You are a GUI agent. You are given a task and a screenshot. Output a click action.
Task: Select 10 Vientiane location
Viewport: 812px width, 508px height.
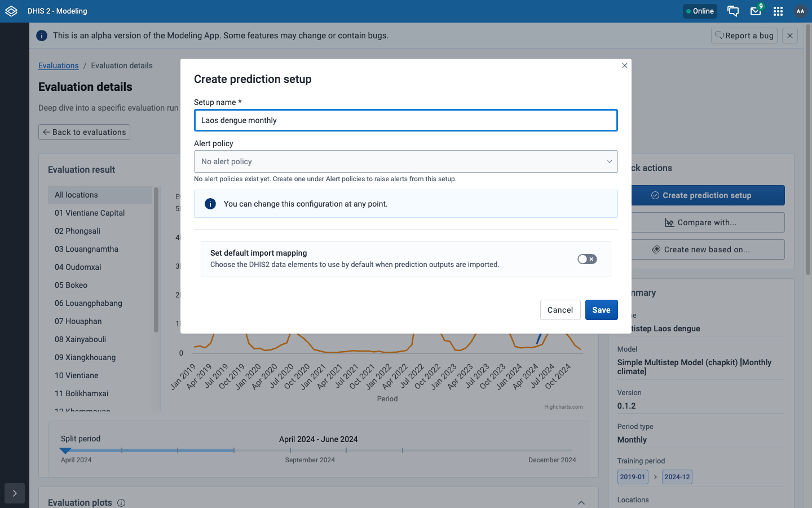click(x=100, y=375)
